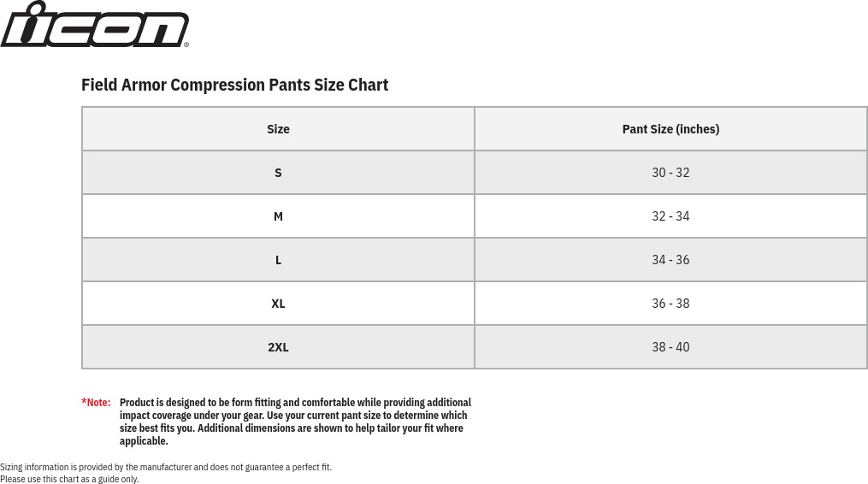868x484 pixels.
Task: Click the Size column header
Action: click(278, 129)
